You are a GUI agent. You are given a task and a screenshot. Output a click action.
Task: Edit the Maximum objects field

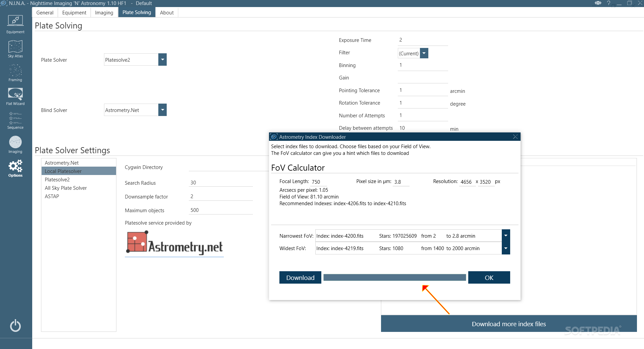click(x=221, y=210)
